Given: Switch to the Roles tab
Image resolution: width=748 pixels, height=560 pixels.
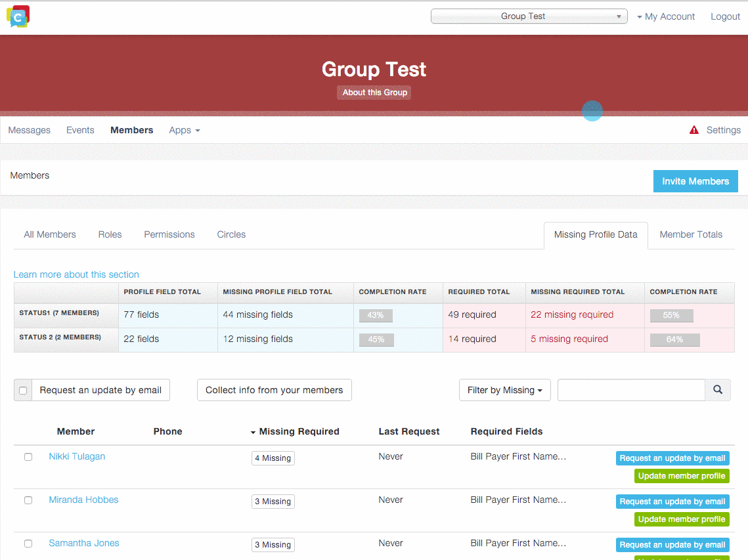Looking at the screenshot, I should click(110, 234).
